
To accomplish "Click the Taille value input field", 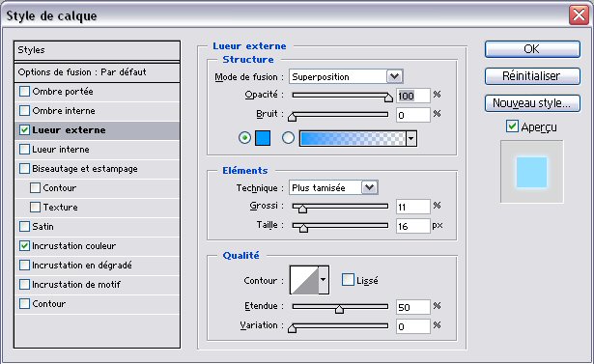I will tap(413, 226).
